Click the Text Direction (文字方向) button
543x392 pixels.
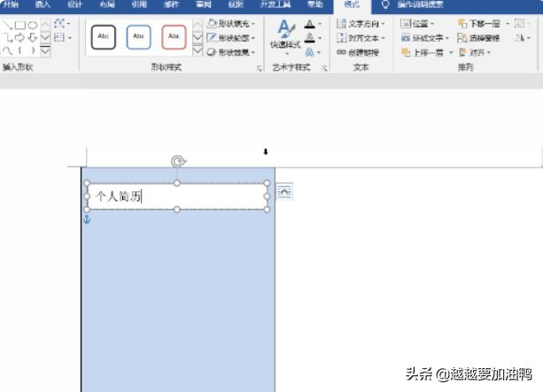[360, 24]
